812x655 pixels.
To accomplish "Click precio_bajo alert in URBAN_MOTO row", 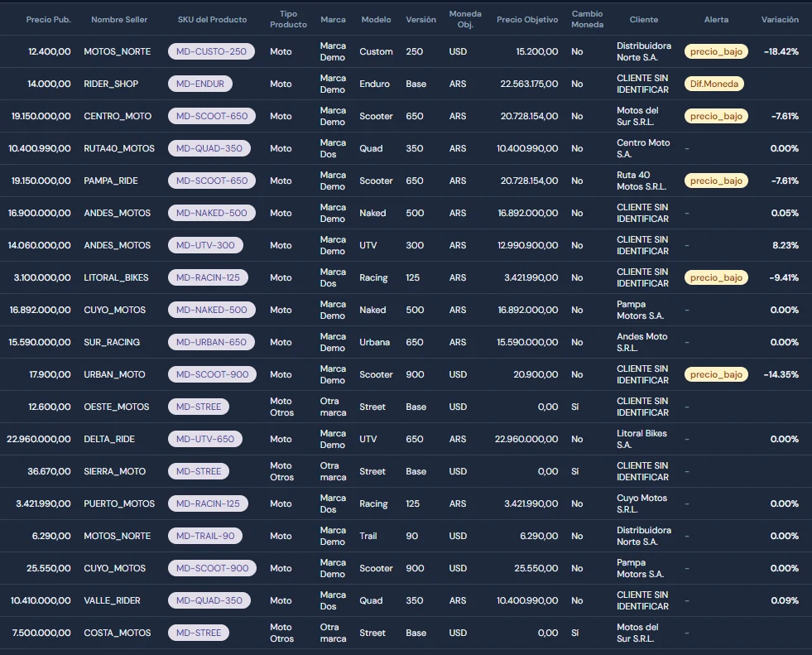I will 716,374.
